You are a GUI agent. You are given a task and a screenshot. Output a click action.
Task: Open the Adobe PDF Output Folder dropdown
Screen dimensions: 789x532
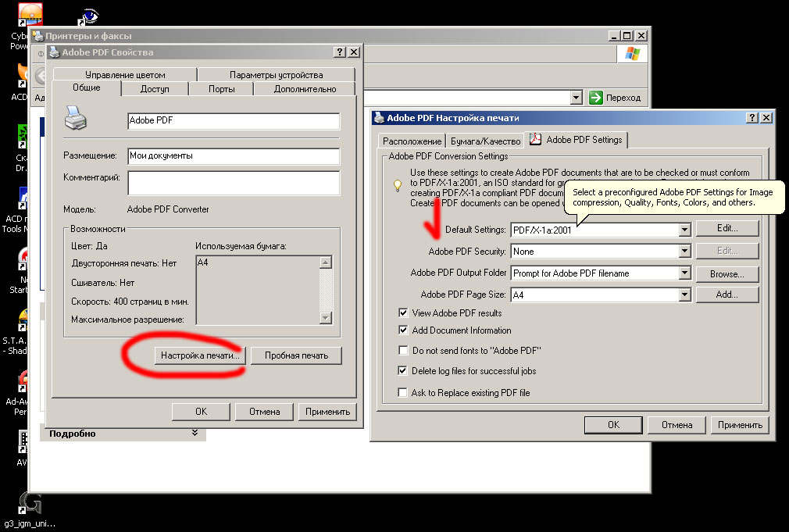click(x=684, y=273)
